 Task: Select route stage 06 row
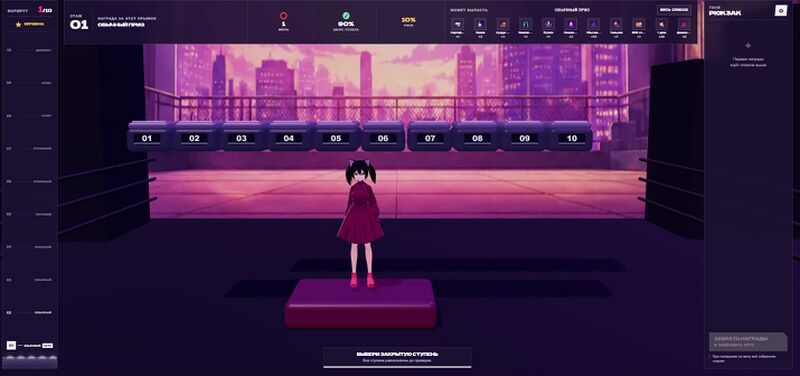[29, 181]
